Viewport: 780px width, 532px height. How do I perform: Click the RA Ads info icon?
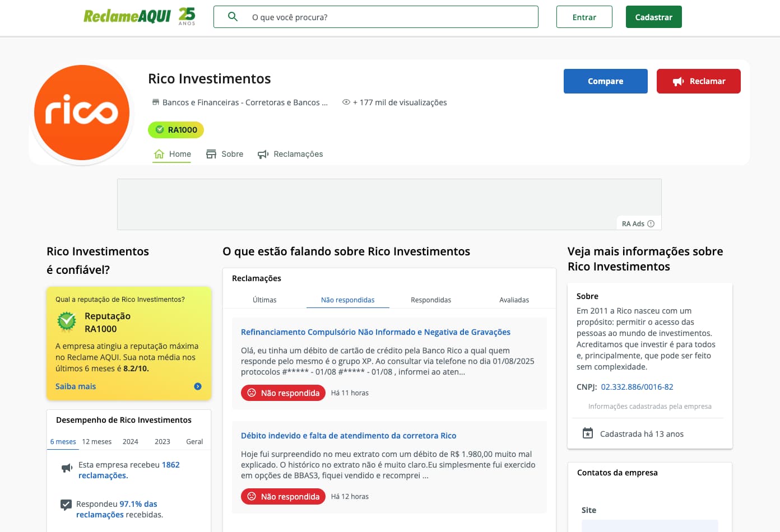[651, 223]
